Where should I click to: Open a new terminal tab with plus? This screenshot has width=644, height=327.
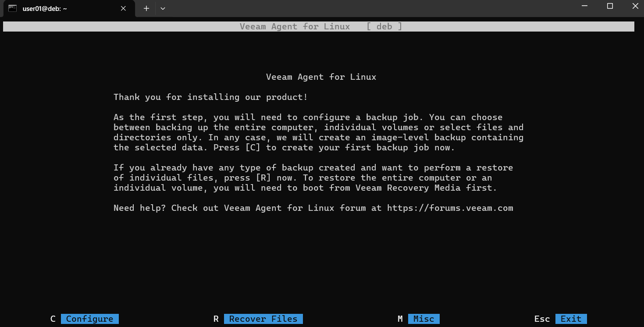pos(146,8)
